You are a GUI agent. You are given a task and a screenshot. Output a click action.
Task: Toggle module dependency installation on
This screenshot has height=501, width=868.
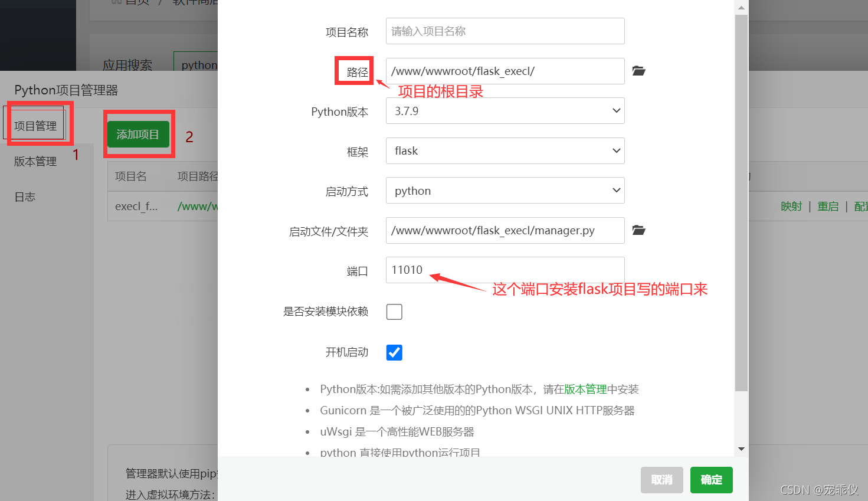pos(394,312)
